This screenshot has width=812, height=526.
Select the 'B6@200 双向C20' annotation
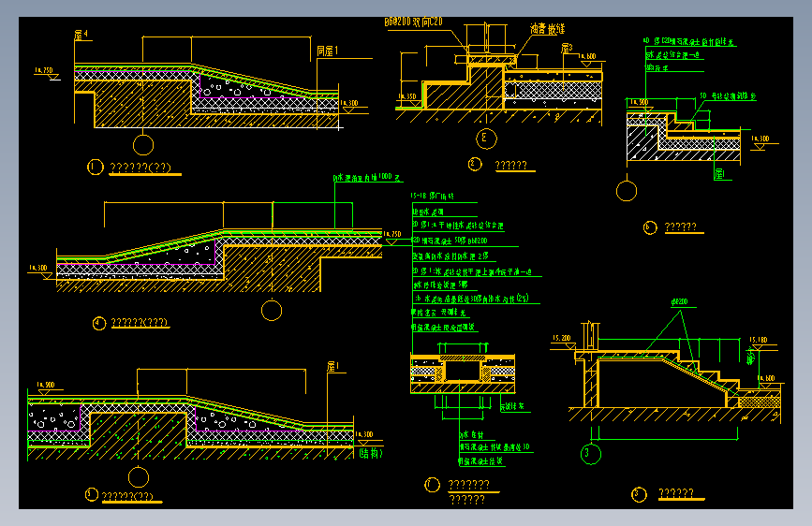(413, 22)
